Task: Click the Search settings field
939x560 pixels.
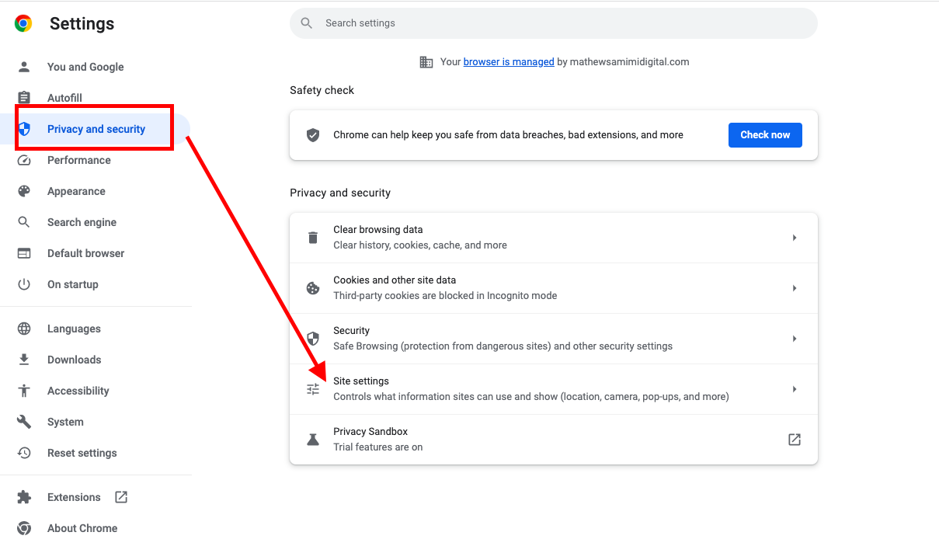Action: coord(553,23)
